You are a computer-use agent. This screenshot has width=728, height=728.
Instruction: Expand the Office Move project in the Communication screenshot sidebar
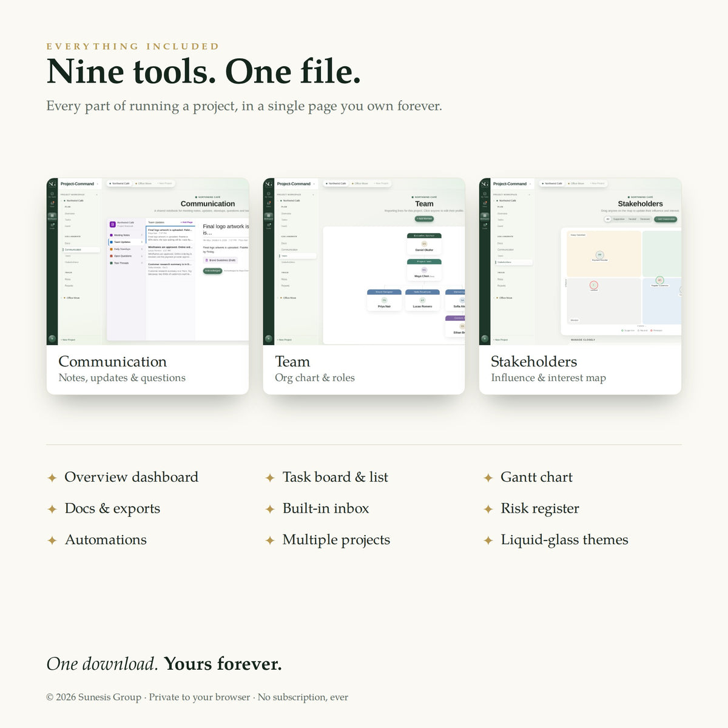72,298
